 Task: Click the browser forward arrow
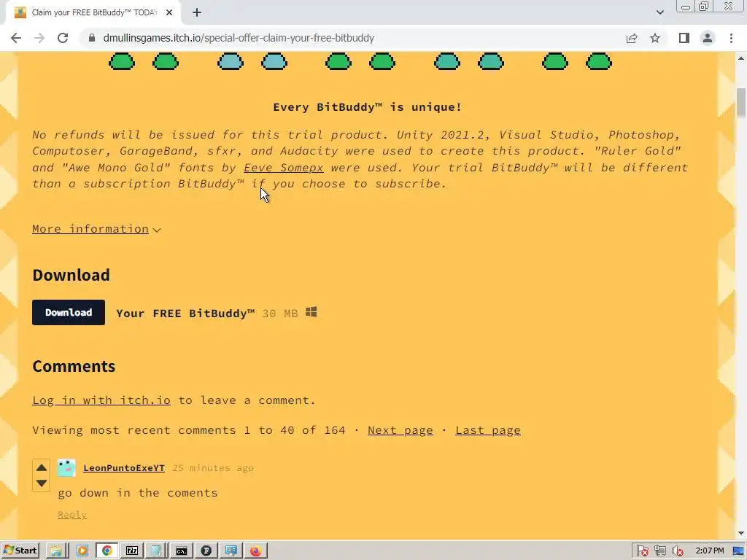click(39, 38)
